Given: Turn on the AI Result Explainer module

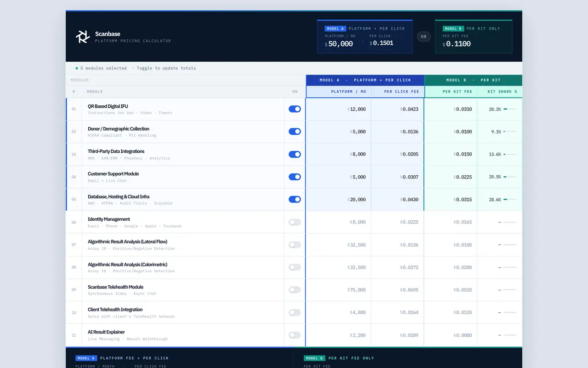Looking at the screenshot, I should 294,335.
